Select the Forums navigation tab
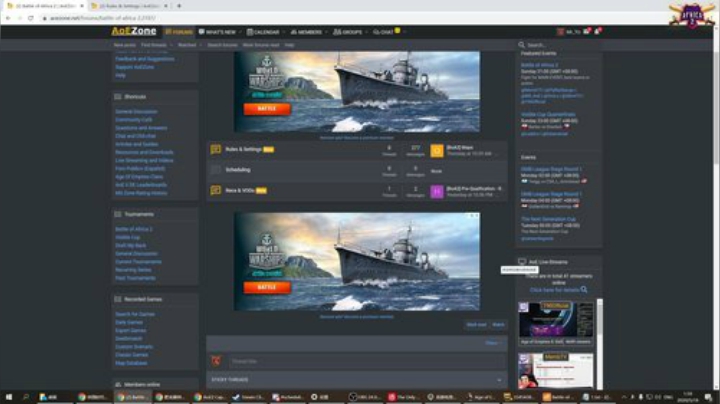The image size is (720, 404). click(x=179, y=32)
